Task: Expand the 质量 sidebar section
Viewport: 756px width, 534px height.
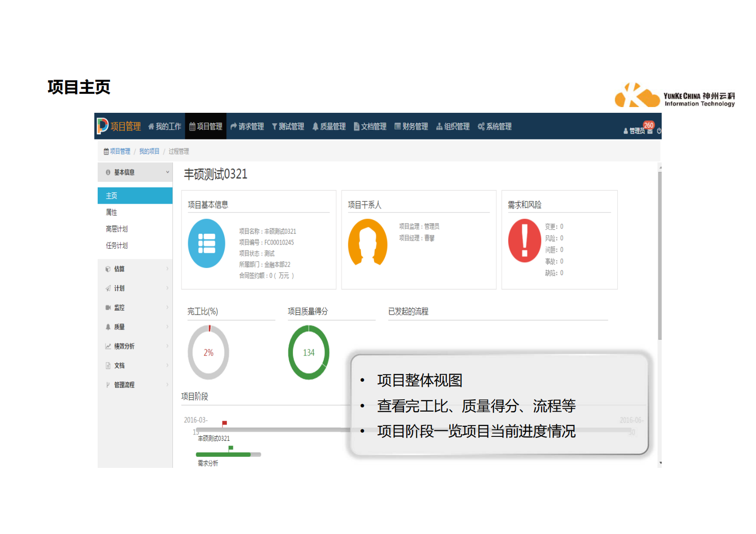Action: point(135,327)
